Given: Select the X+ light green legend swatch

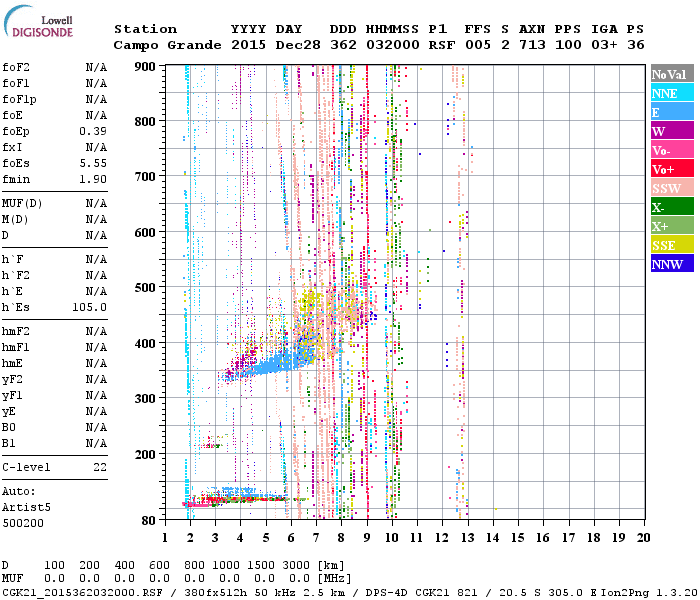Looking at the screenshot, I should coord(672,226).
